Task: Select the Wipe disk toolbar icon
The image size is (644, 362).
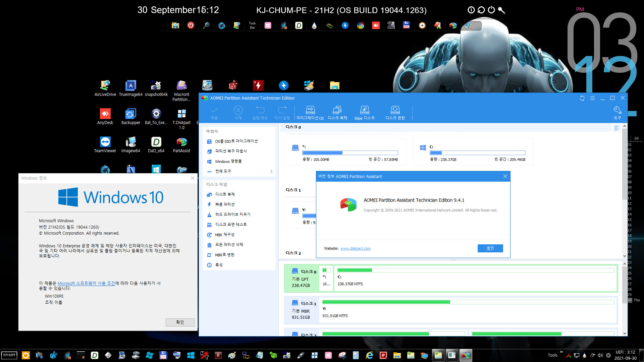Action: [364, 113]
